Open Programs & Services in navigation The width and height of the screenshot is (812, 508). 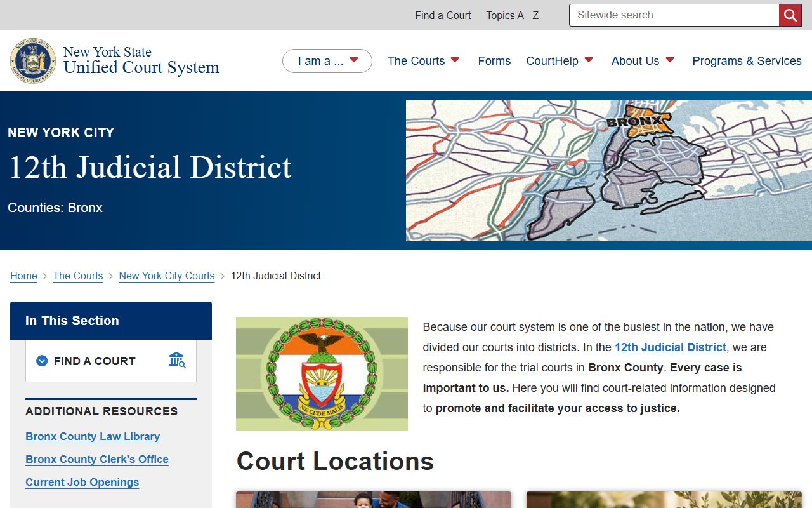point(747,61)
